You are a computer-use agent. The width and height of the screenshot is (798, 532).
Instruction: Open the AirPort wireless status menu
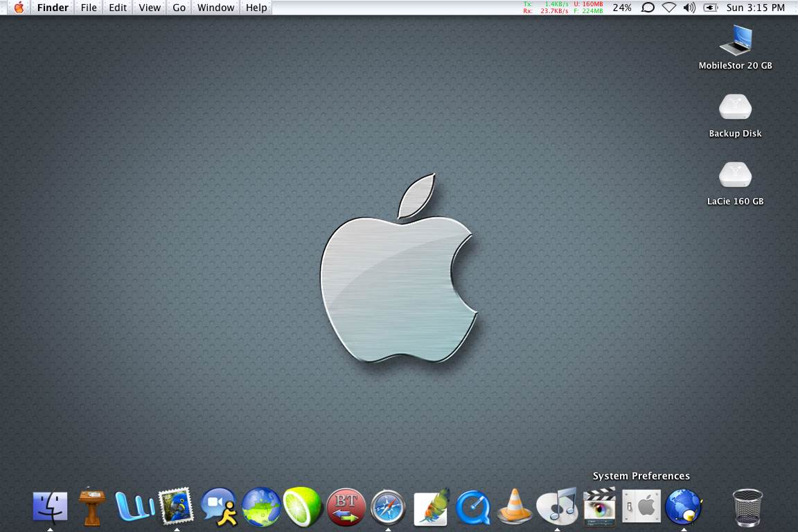point(668,8)
